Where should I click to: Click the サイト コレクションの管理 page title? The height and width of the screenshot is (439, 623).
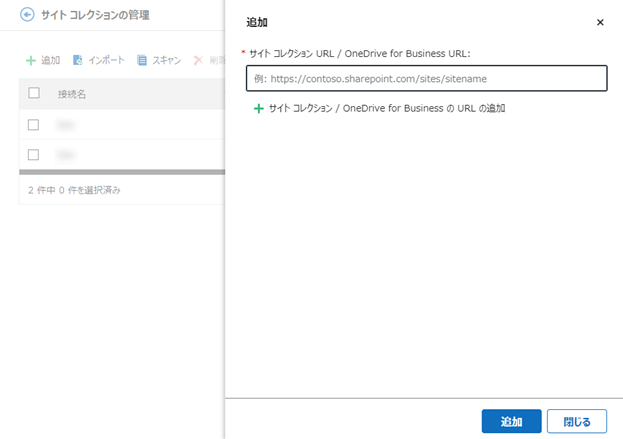pos(95,15)
